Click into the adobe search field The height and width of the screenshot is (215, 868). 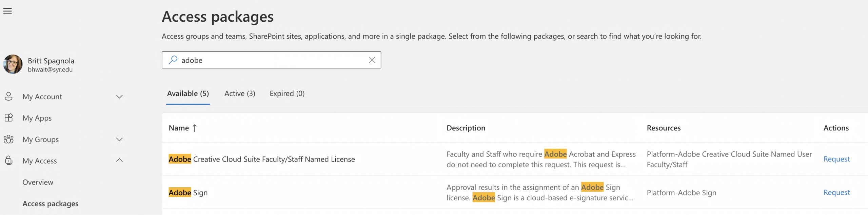(271, 60)
